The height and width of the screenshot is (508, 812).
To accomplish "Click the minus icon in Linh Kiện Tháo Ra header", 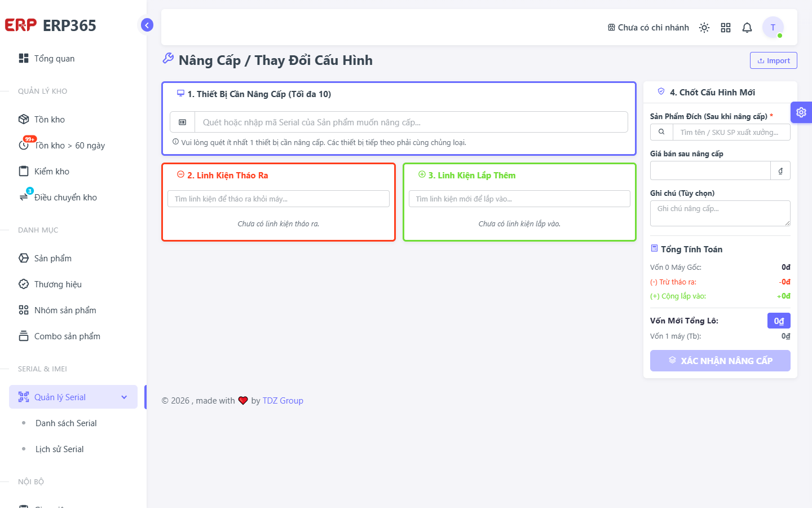I will tap(180, 174).
